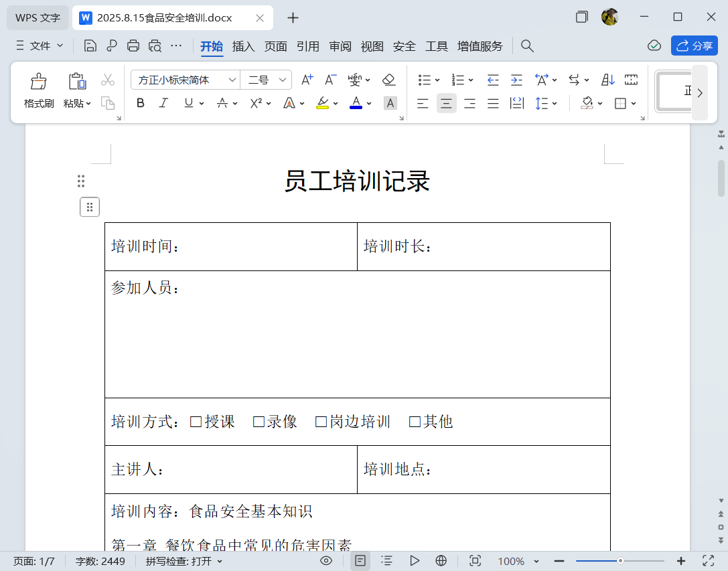Select center text alignment icon

tap(446, 103)
